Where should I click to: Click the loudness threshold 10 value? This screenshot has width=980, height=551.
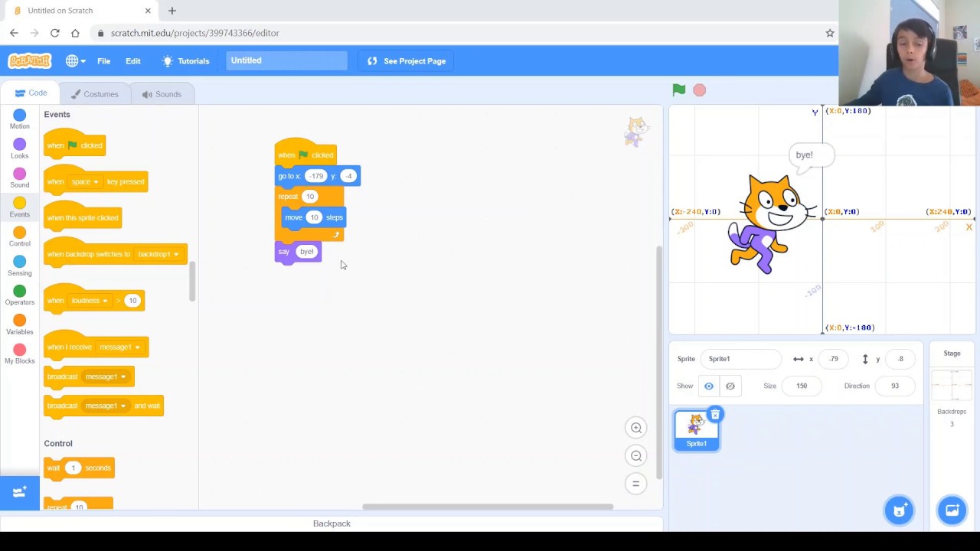[132, 301]
